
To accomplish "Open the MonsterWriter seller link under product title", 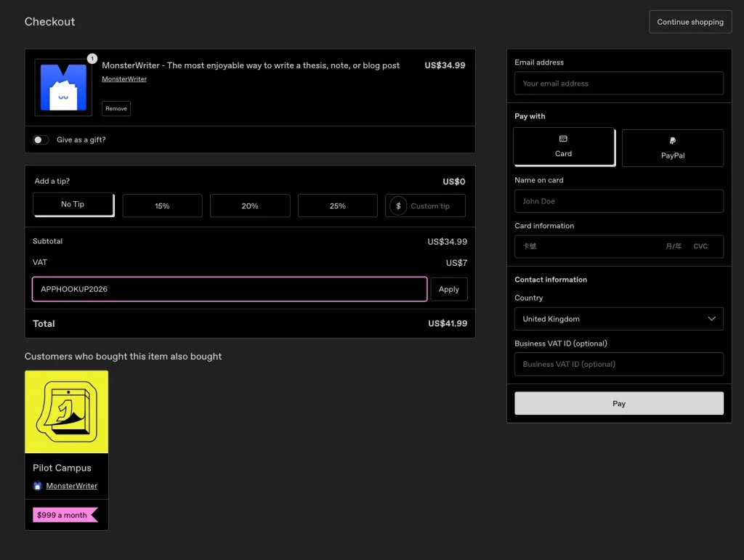I will point(124,79).
